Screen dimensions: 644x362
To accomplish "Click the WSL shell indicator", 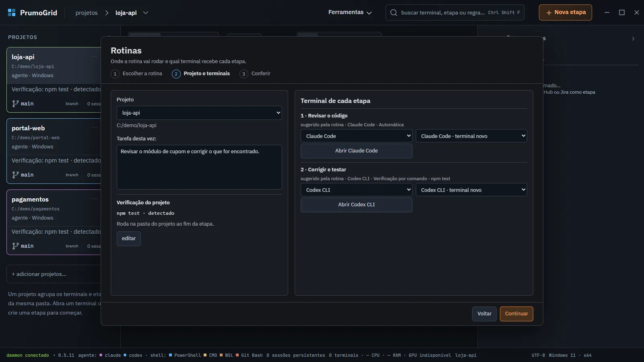I will point(226,355).
